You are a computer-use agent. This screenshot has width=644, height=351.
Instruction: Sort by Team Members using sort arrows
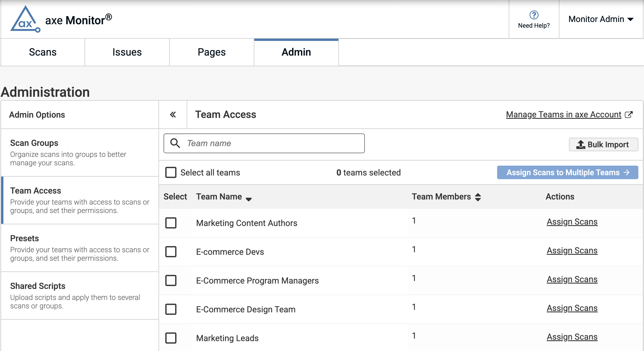click(x=478, y=197)
